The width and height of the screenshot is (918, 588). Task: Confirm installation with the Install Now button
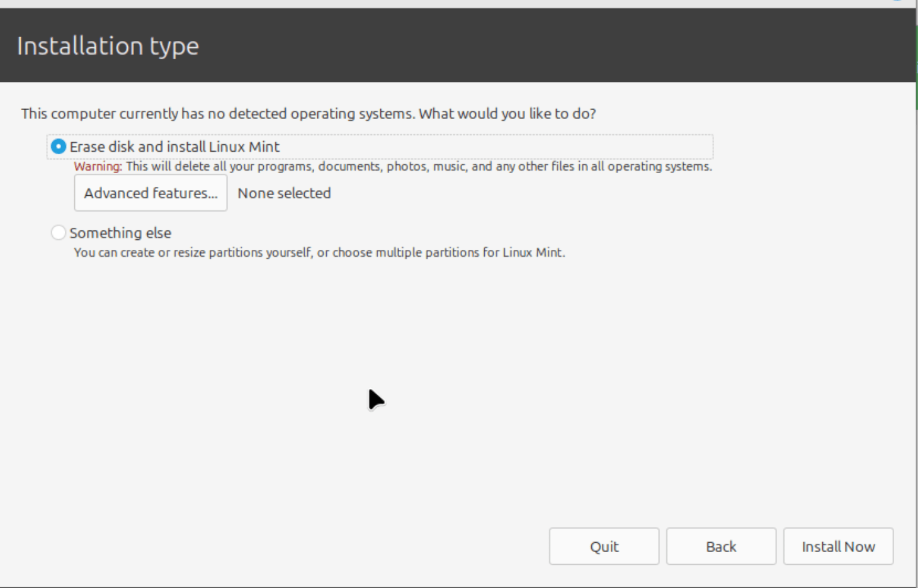point(838,546)
